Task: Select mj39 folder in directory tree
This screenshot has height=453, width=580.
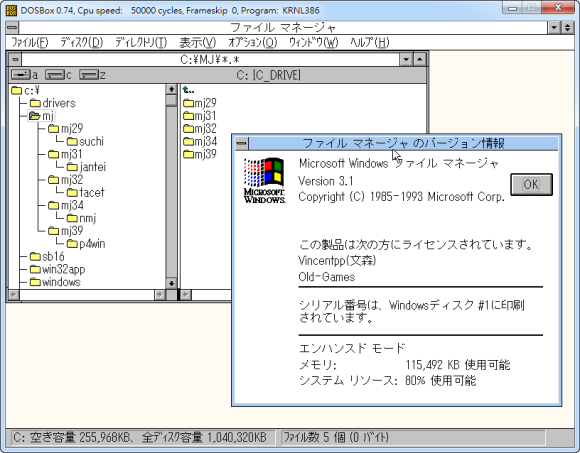Action: (66, 231)
